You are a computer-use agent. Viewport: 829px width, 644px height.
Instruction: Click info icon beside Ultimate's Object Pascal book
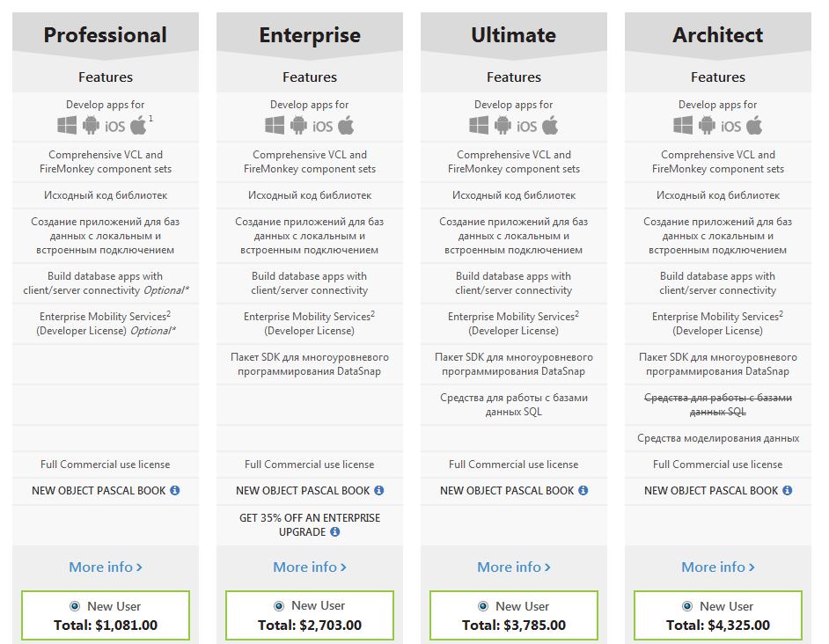pyautogui.click(x=583, y=491)
